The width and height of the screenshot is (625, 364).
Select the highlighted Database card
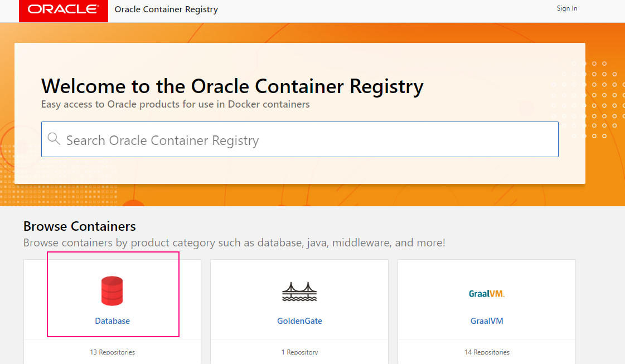tap(112, 295)
